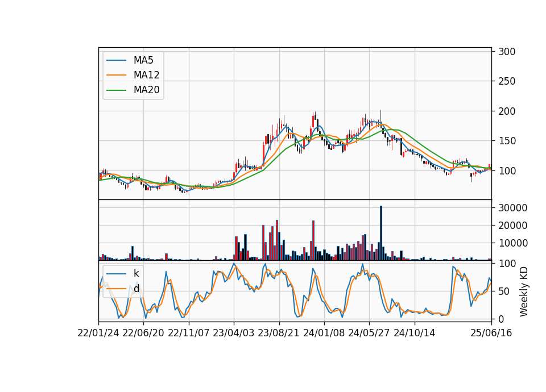Click the 30000 volume axis label

pyautogui.click(x=512, y=208)
